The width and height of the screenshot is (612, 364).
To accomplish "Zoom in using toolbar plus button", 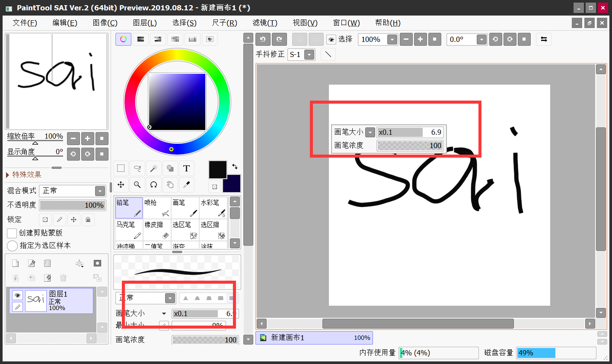I will 420,39.
